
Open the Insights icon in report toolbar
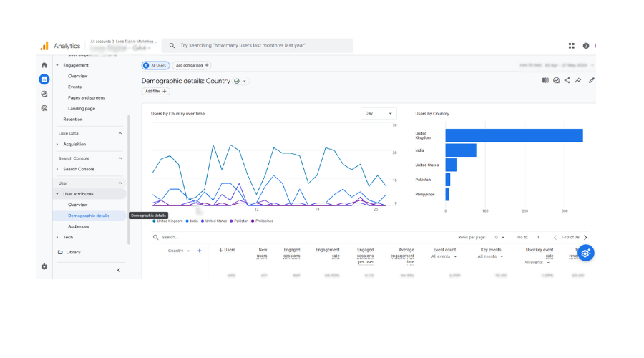click(556, 81)
